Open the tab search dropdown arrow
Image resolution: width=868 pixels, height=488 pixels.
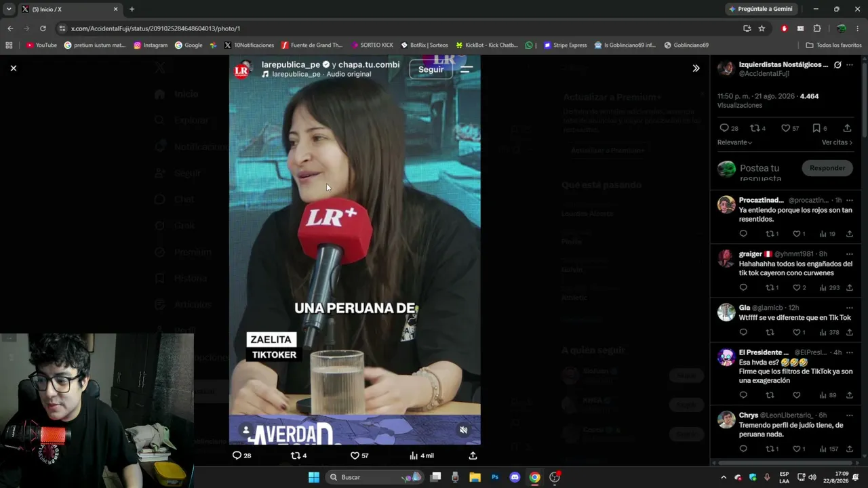pos(9,9)
